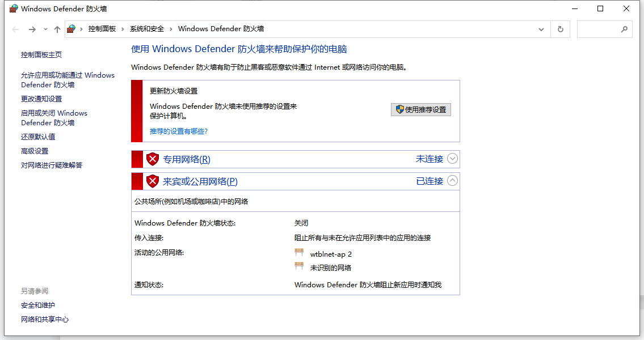This screenshot has width=644, height=340.
Task: Open 高级设置 in the left sidebar
Action: tap(35, 151)
